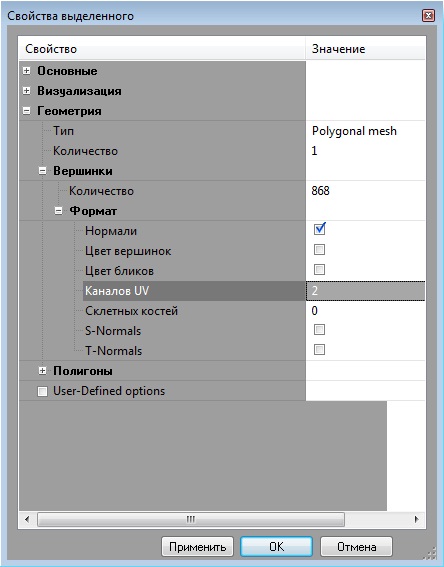Collapse the Формат subsection
The width and height of the screenshot is (444, 567).
tap(58, 211)
